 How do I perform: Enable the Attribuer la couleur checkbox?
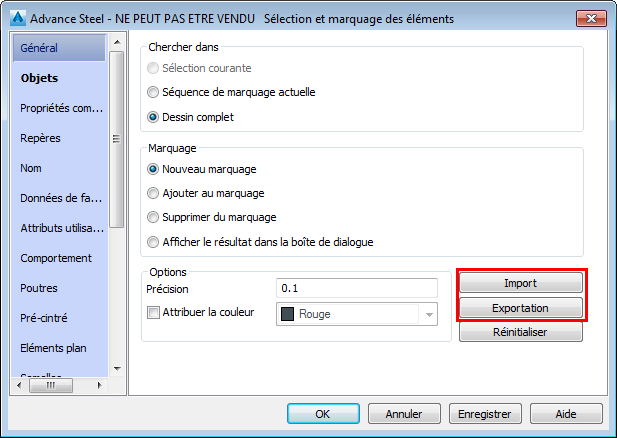(x=153, y=312)
